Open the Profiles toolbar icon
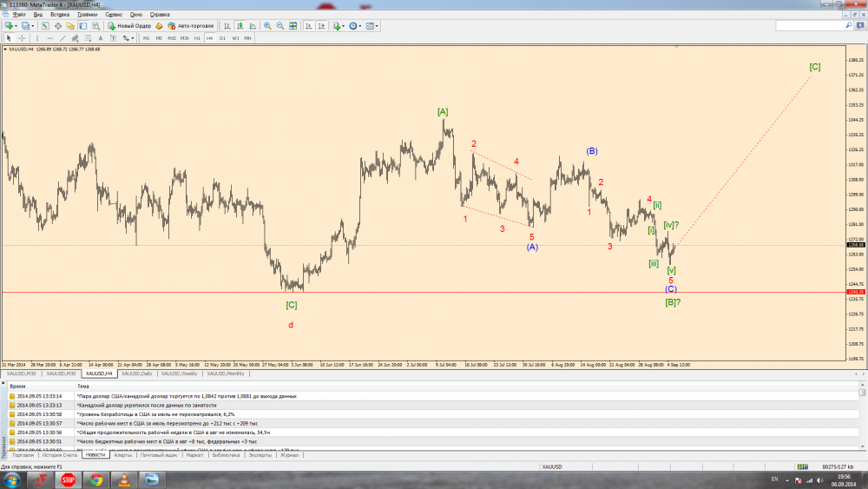This screenshot has height=489, width=868. (25, 25)
